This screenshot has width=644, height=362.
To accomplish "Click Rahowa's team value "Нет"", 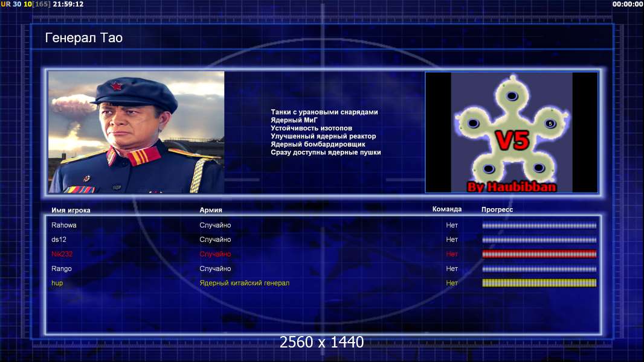I will [452, 225].
